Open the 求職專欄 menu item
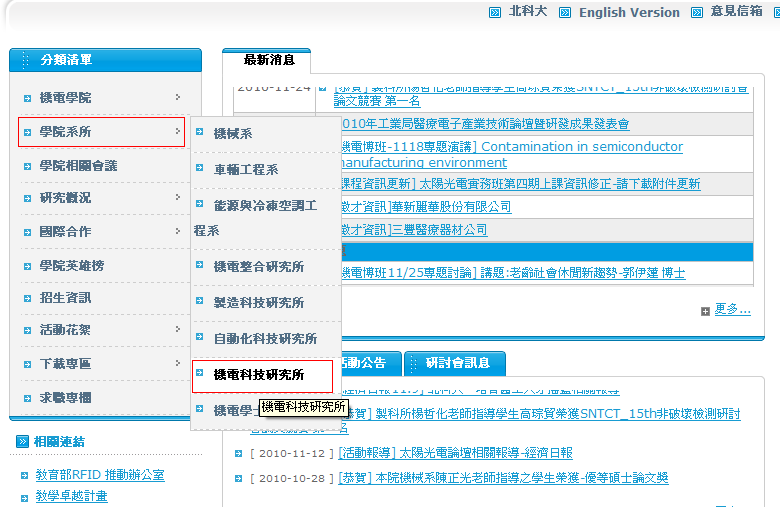This screenshot has height=507, width=780. point(65,398)
